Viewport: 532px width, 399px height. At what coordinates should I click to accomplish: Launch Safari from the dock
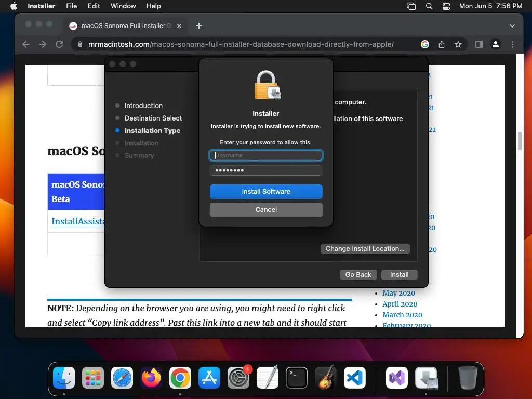pyautogui.click(x=122, y=378)
